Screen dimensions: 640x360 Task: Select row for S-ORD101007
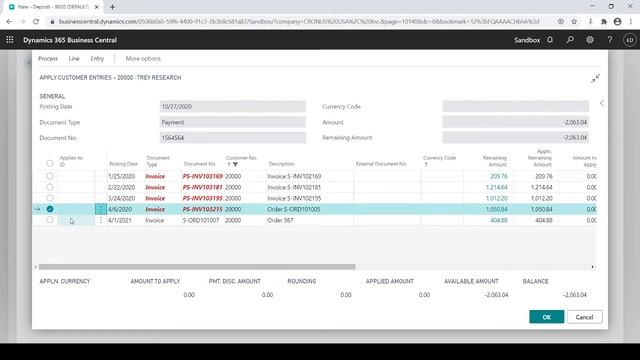50,220
